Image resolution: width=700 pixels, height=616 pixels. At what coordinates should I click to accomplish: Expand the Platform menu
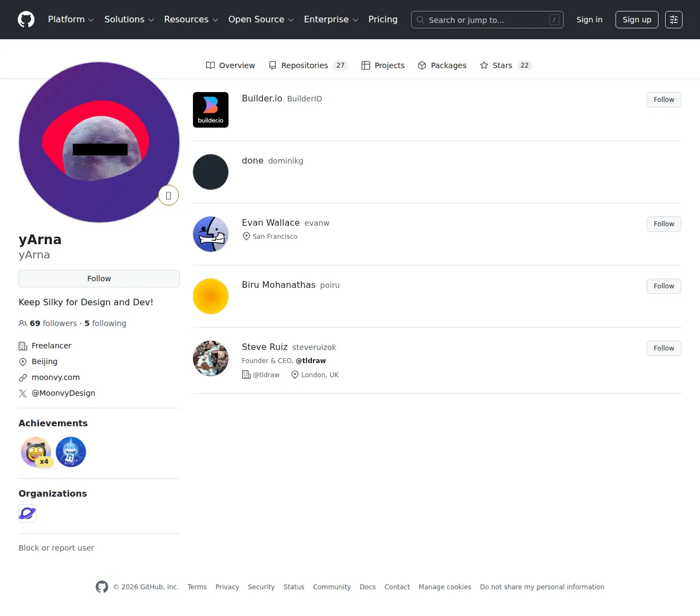click(71, 20)
